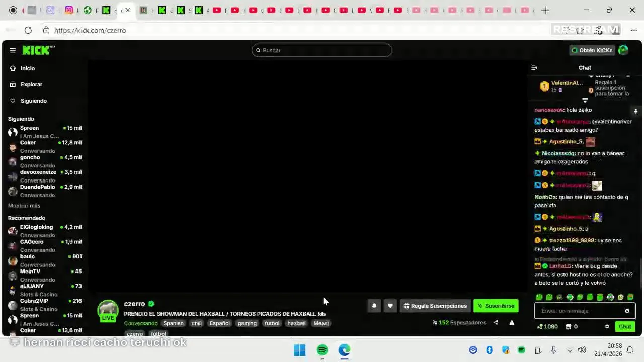Open Windows Start menu
Viewport: 644px width, 362px height.
pyautogui.click(x=299, y=350)
